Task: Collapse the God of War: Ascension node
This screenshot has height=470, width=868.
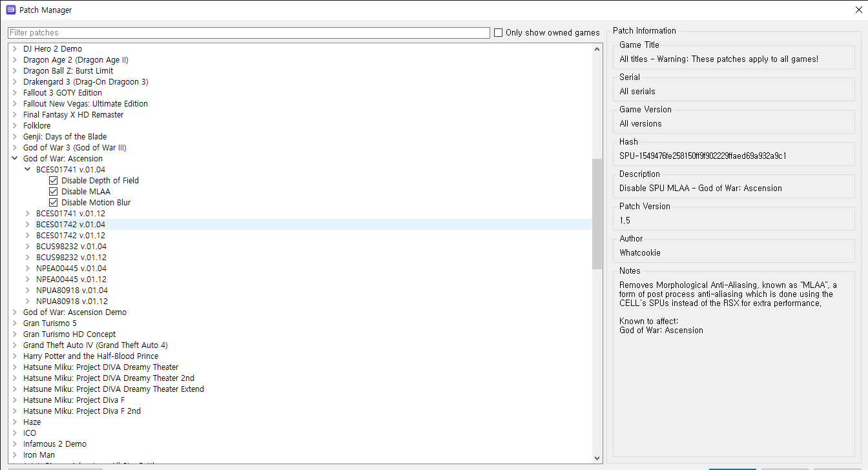Action: (x=15, y=159)
